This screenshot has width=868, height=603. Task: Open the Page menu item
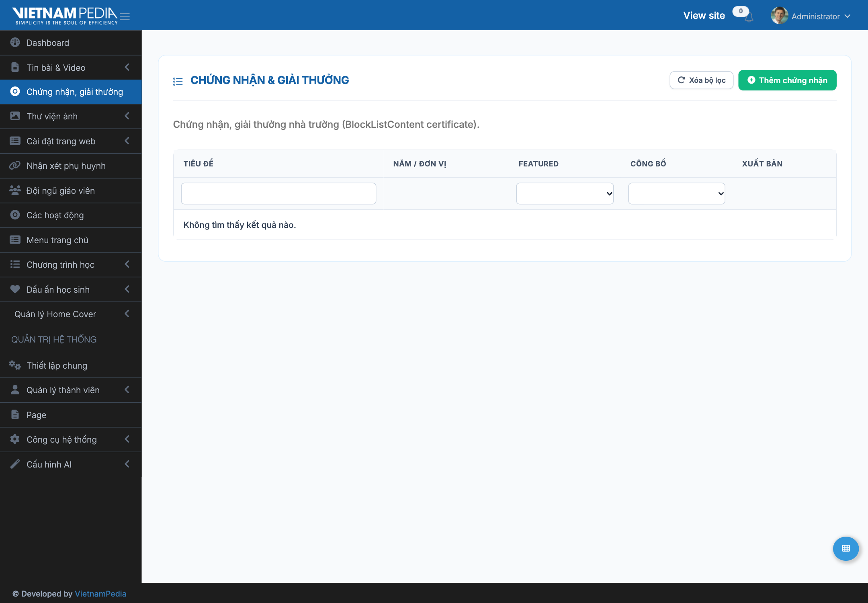pos(71,415)
